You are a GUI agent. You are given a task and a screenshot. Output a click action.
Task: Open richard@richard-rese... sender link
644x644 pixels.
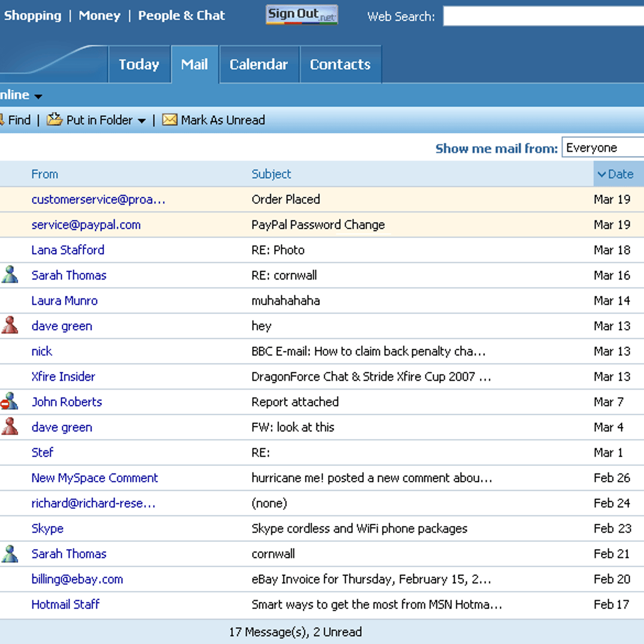tap(93, 503)
